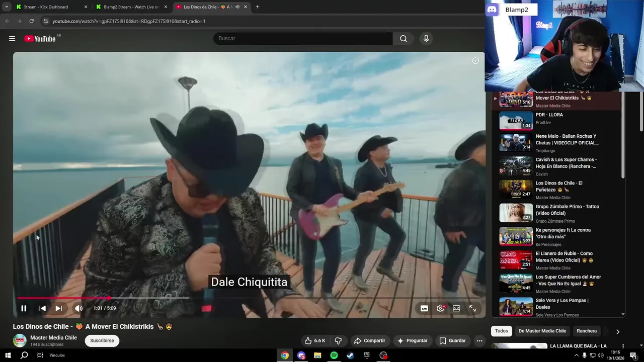
Task: Expand hidden system tray icons
Action: [576, 355]
